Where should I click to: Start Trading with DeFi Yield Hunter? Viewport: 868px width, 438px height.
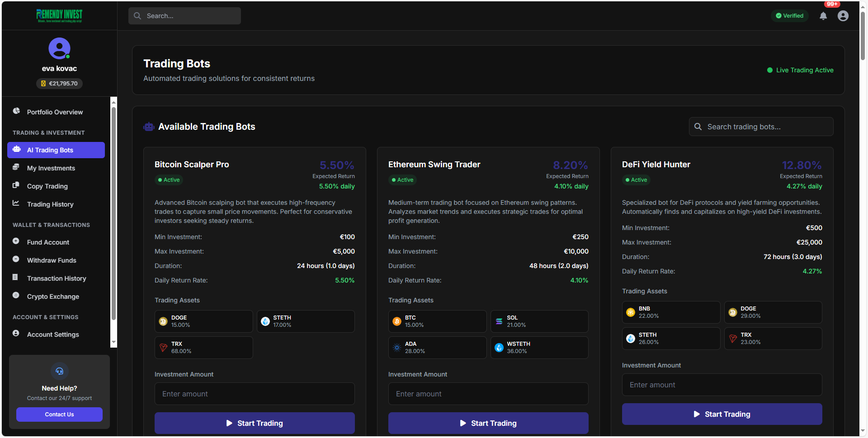[722, 414]
